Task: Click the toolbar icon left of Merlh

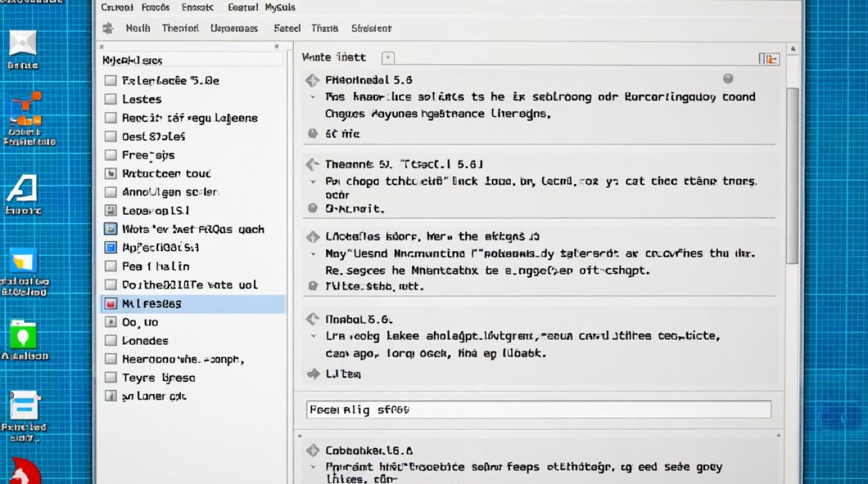Action: (x=108, y=28)
